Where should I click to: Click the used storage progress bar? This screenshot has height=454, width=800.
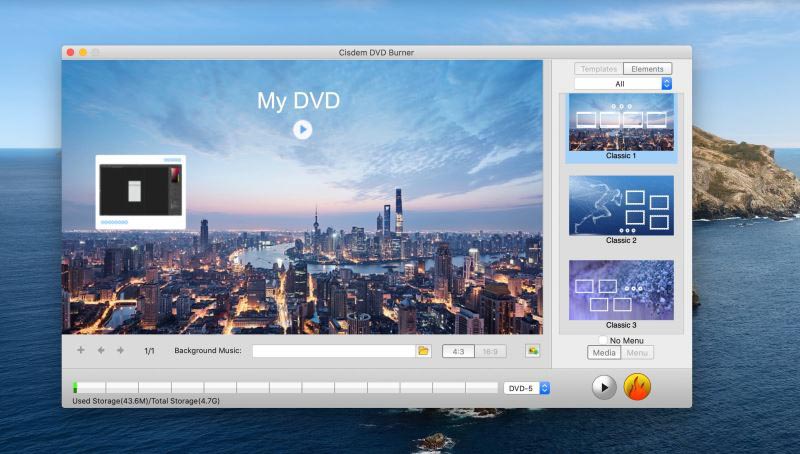pyautogui.click(x=285, y=388)
